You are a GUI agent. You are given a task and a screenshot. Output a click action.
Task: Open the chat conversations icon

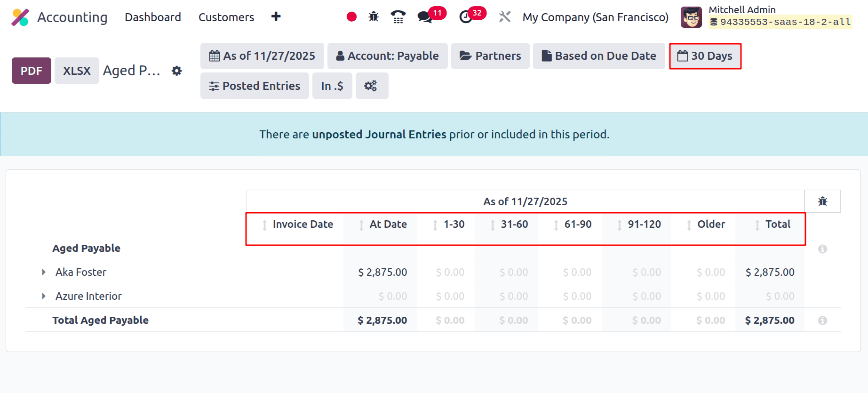pos(425,17)
